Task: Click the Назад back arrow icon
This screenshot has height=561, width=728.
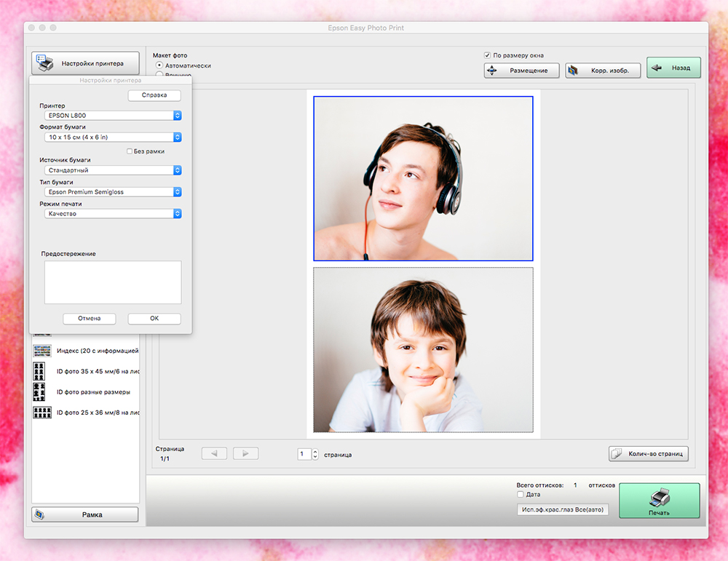Action: point(657,68)
